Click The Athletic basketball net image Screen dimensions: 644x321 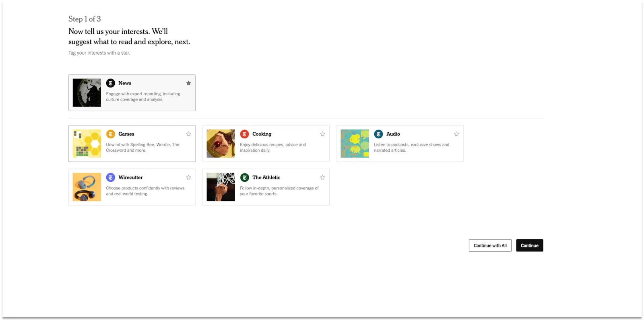point(221,187)
